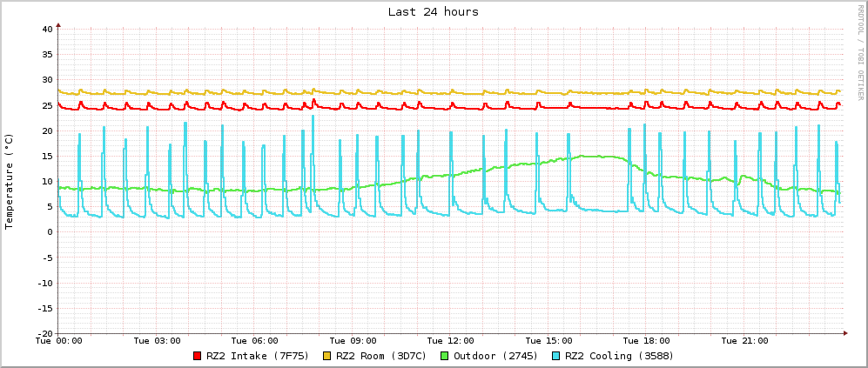
Task: Select the 'RZ2 Cooling (3588)' legend label
Action: point(619,356)
